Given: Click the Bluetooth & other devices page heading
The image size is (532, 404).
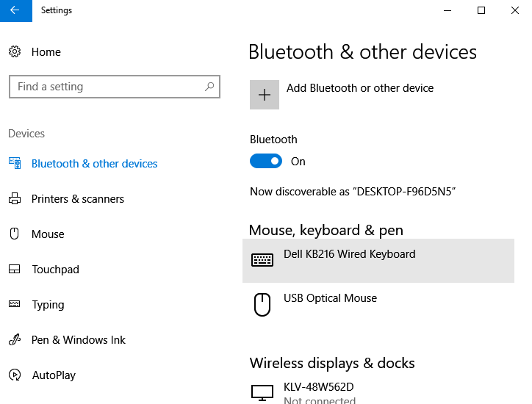Looking at the screenshot, I should (x=363, y=52).
